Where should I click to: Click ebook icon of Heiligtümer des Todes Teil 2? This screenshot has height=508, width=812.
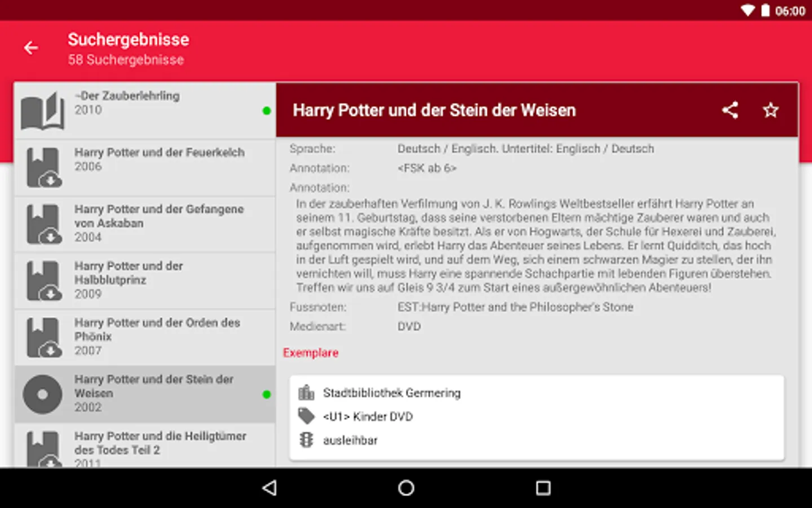[43, 449]
